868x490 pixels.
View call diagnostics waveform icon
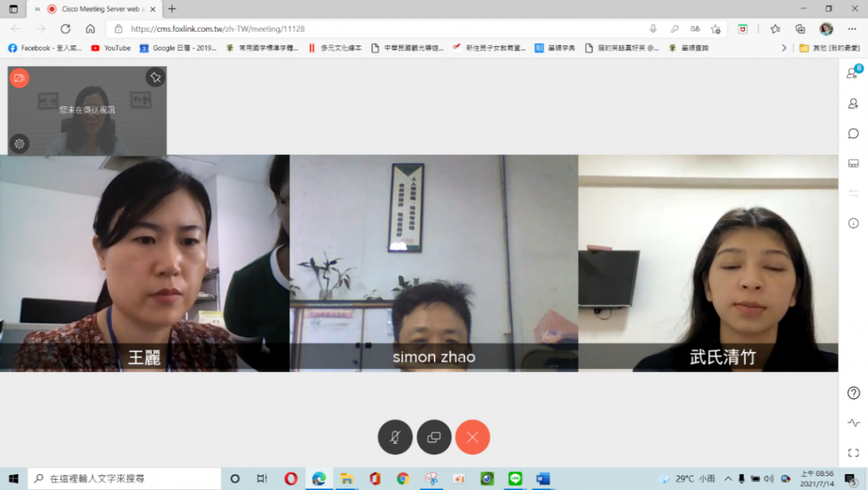point(854,423)
